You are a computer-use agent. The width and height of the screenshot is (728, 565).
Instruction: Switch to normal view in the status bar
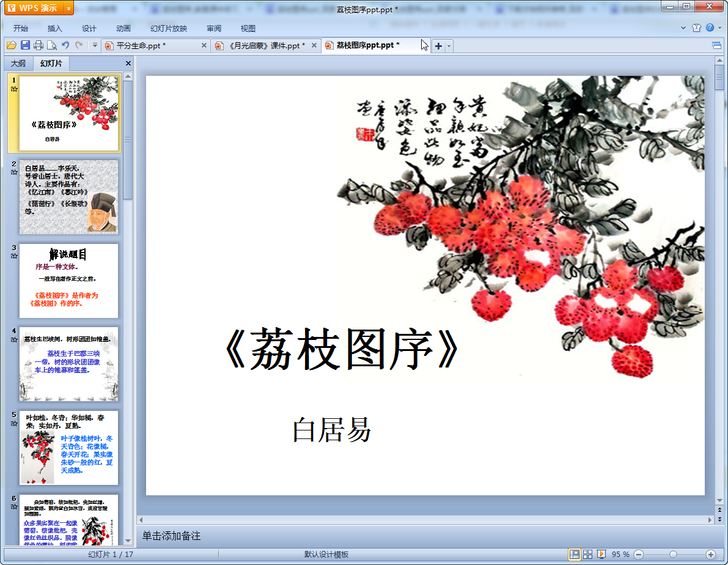[x=575, y=555]
